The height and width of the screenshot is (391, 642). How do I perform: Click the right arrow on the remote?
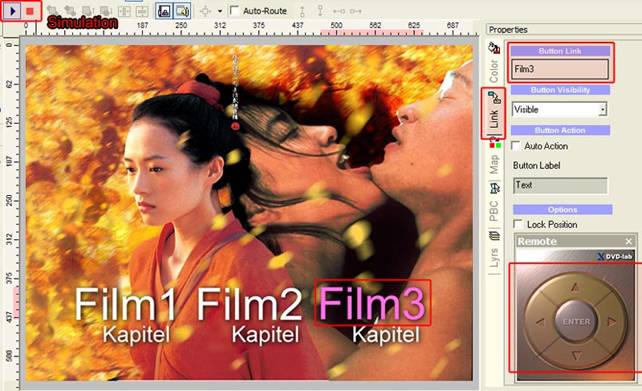(612, 321)
